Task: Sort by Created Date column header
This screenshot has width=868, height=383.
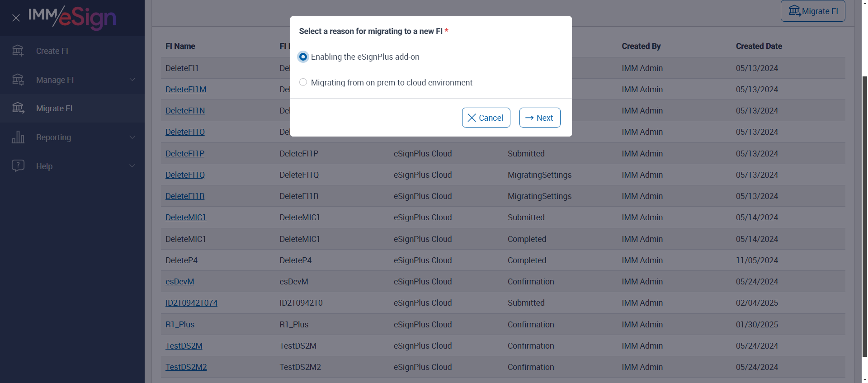Action: click(759, 46)
